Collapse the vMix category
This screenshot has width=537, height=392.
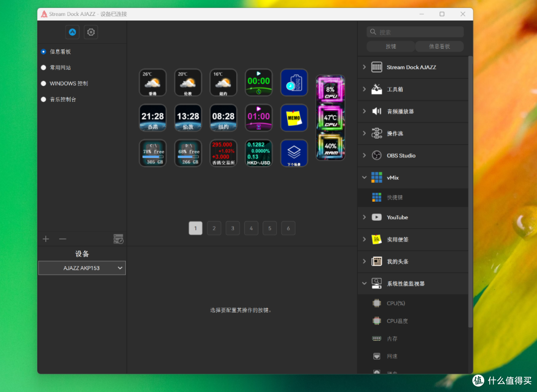pos(364,177)
